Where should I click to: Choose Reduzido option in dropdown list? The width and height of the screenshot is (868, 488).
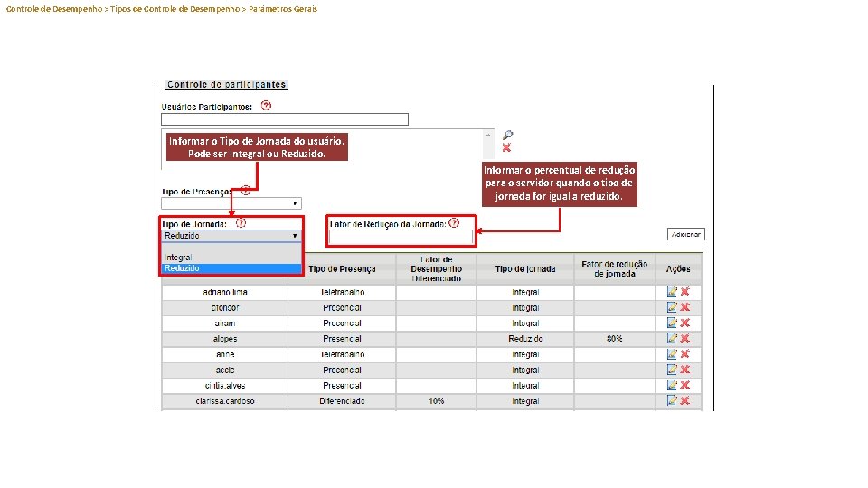[x=231, y=268]
